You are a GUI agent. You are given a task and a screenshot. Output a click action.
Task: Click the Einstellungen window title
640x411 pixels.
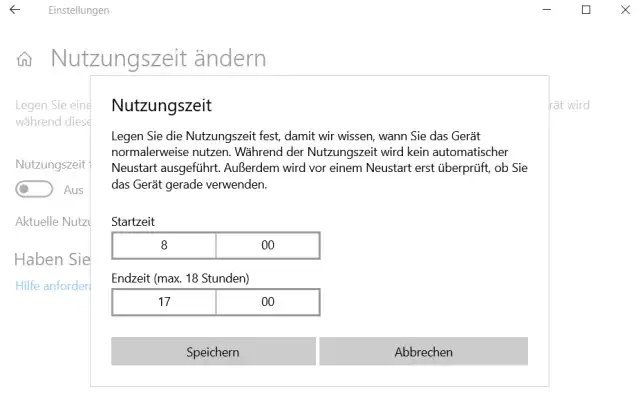click(78, 10)
